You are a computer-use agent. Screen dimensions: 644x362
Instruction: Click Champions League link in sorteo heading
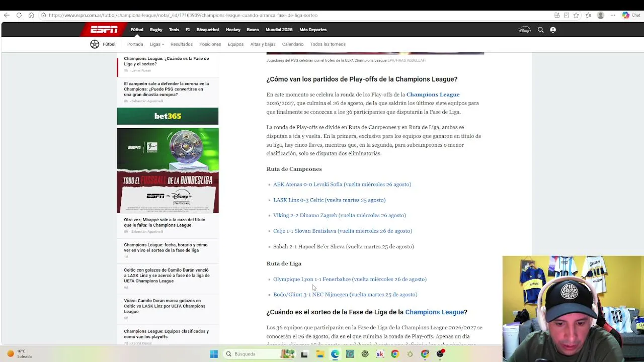pyautogui.click(x=434, y=312)
